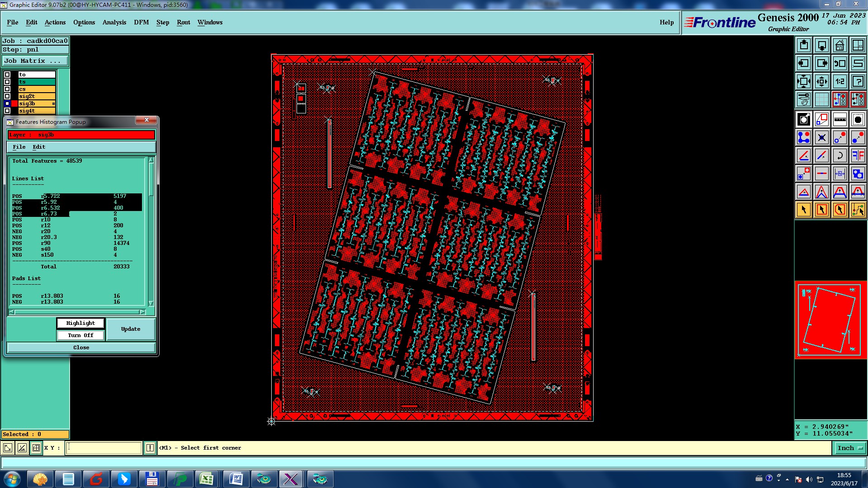
Task: Open the DFM menu
Action: 141,22
